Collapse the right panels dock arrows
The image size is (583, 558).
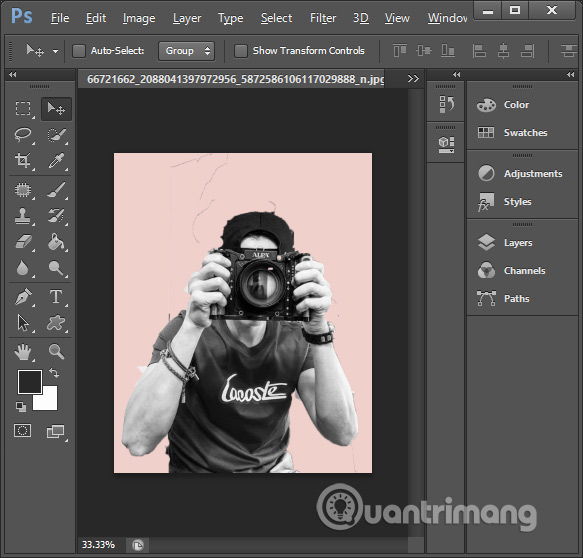click(x=570, y=74)
